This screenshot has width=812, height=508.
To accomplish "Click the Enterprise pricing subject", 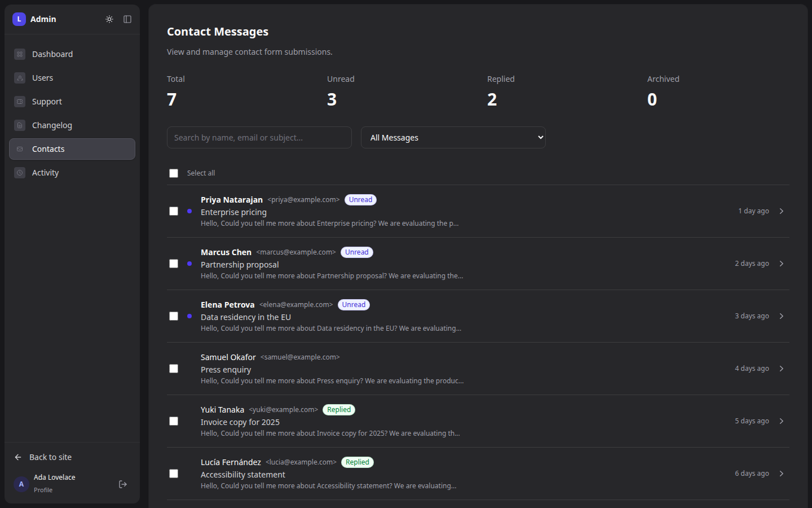I will pyautogui.click(x=233, y=212).
